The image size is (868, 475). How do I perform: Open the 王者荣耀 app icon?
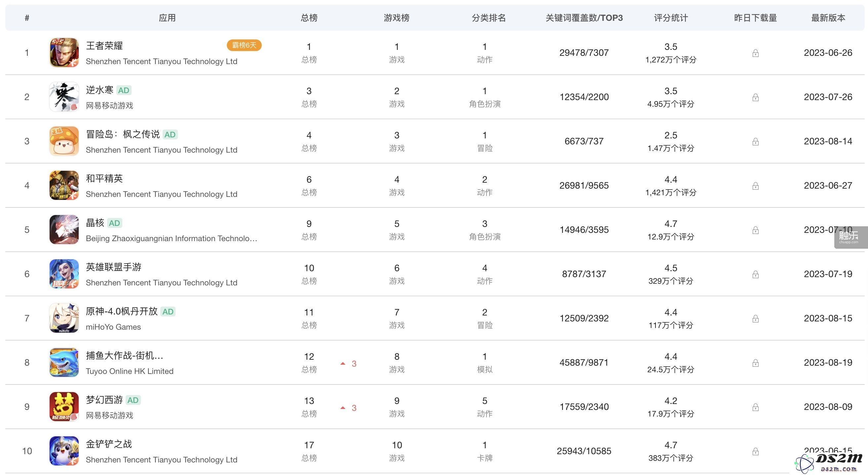(64, 53)
